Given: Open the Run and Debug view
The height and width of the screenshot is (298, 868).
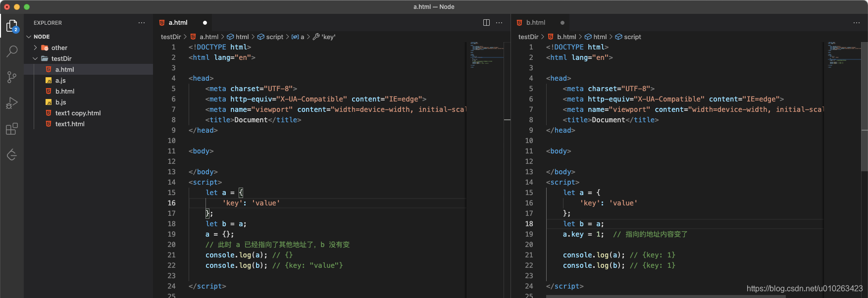Looking at the screenshot, I should (x=12, y=103).
